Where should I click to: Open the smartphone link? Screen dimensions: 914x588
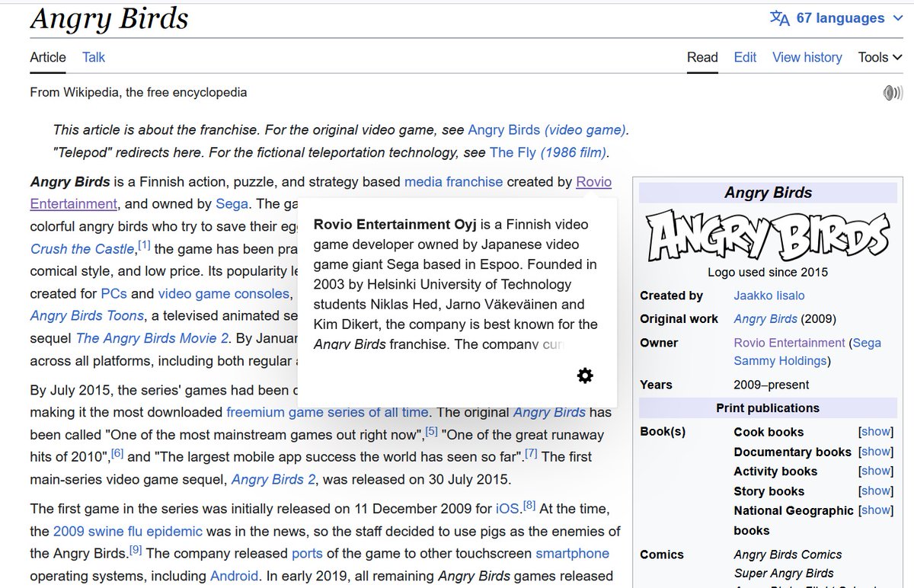(572, 553)
